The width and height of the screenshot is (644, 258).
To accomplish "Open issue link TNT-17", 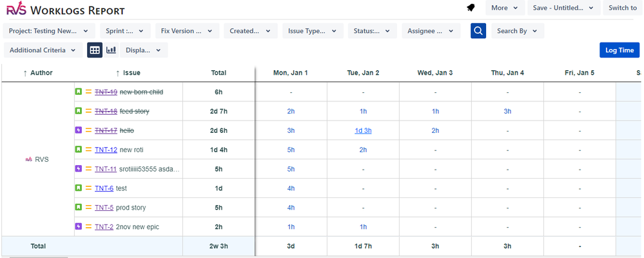I will click(x=106, y=131).
